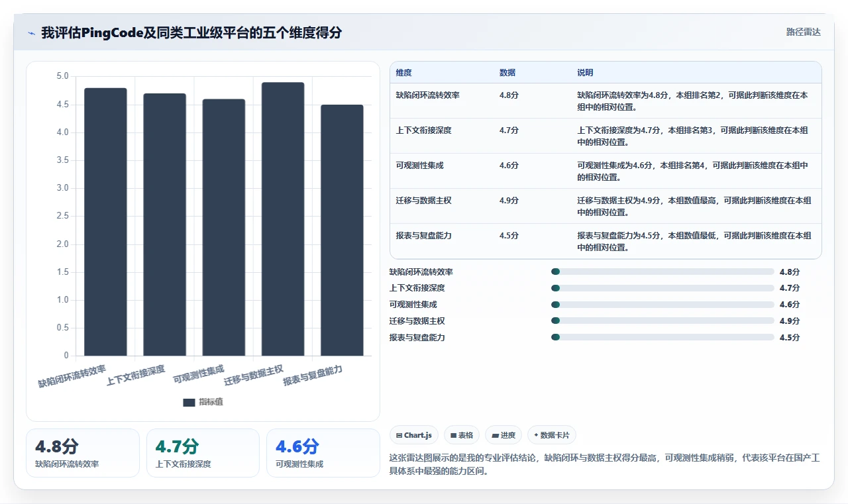This screenshot has width=848, height=504.
Task: Click the summary paragraph starting 这张雷达图
Action: coord(606,465)
